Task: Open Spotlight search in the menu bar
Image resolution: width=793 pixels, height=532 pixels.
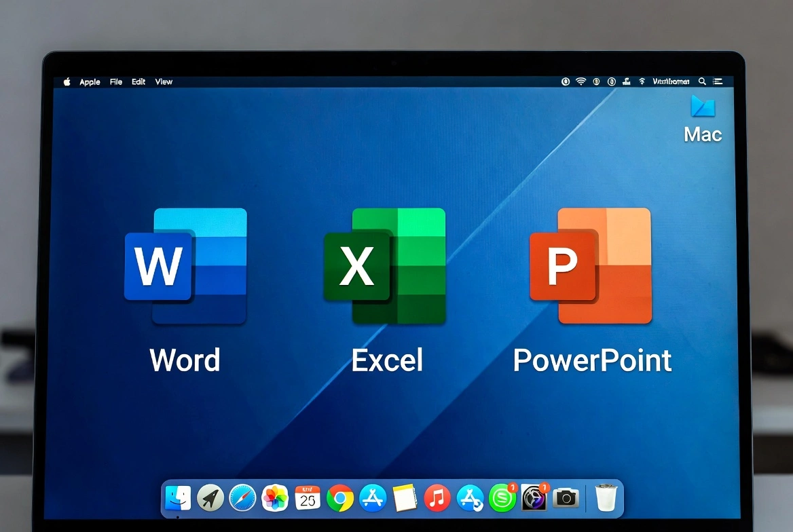Action: pos(702,81)
